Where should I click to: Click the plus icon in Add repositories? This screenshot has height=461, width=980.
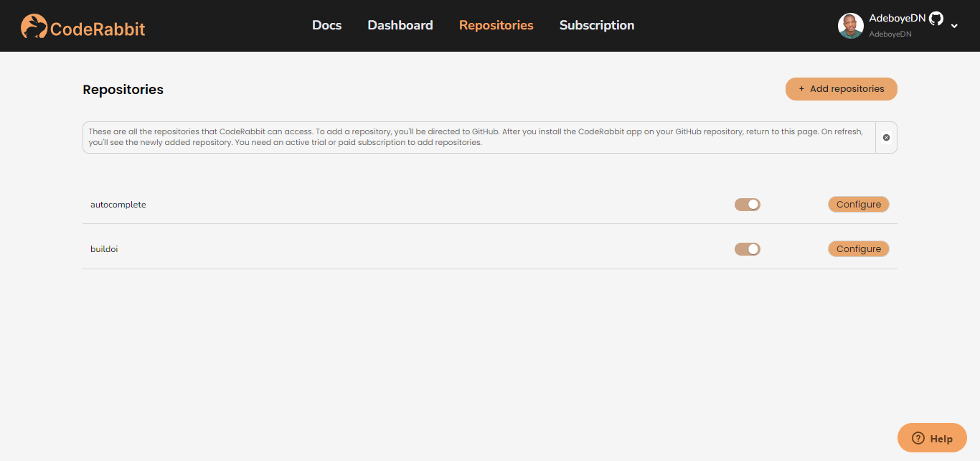coord(801,89)
